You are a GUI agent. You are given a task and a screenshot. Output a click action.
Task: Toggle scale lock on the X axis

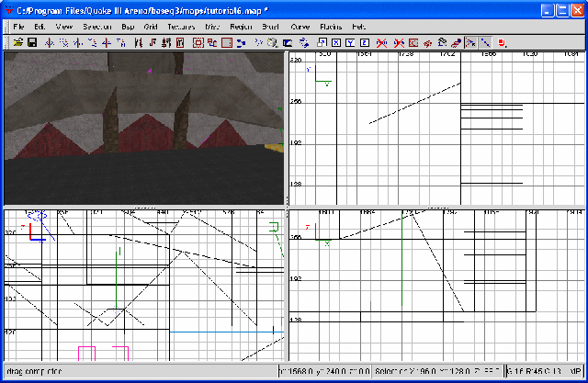(x=336, y=43)
